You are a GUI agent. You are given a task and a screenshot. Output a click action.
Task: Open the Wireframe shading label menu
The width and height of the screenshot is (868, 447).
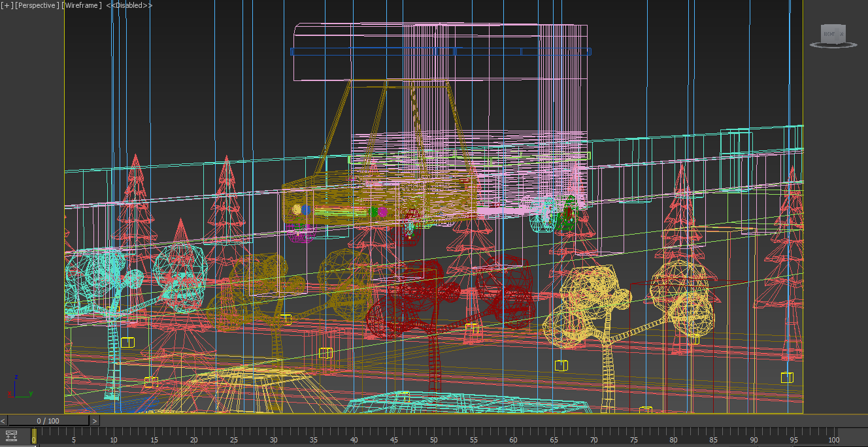[x=82, y=5]
